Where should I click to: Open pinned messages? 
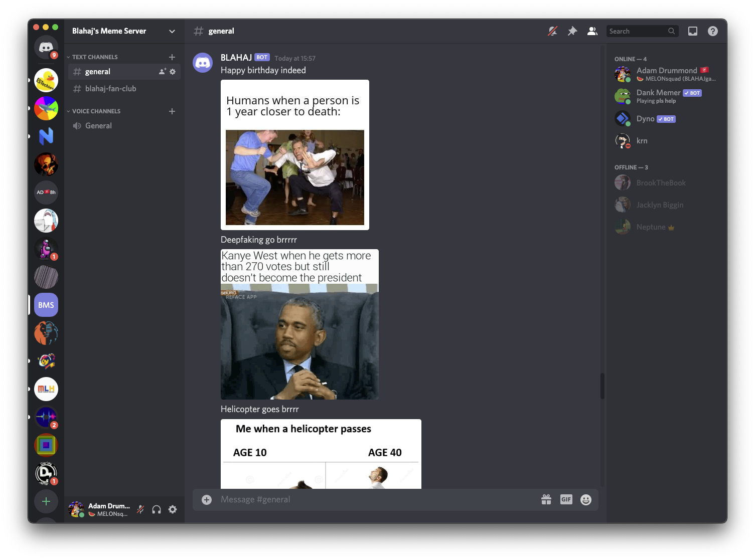point(572,31)
